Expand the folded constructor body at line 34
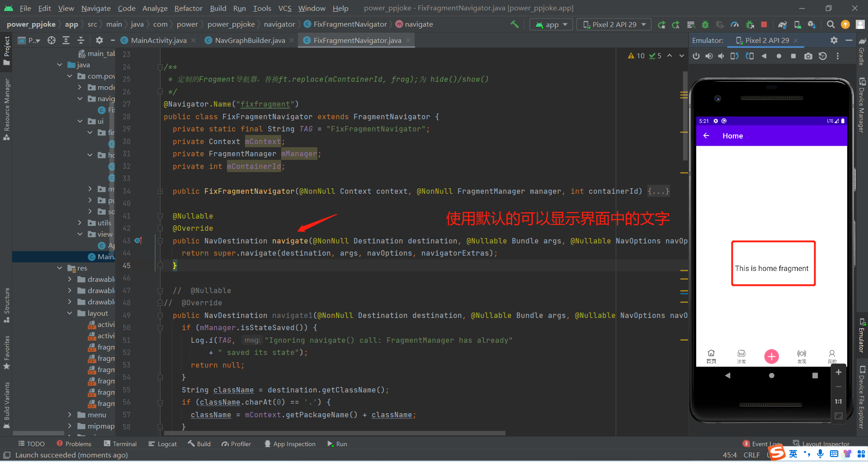The height and width of the screenshot is (462, 868). tap(658, 191)
